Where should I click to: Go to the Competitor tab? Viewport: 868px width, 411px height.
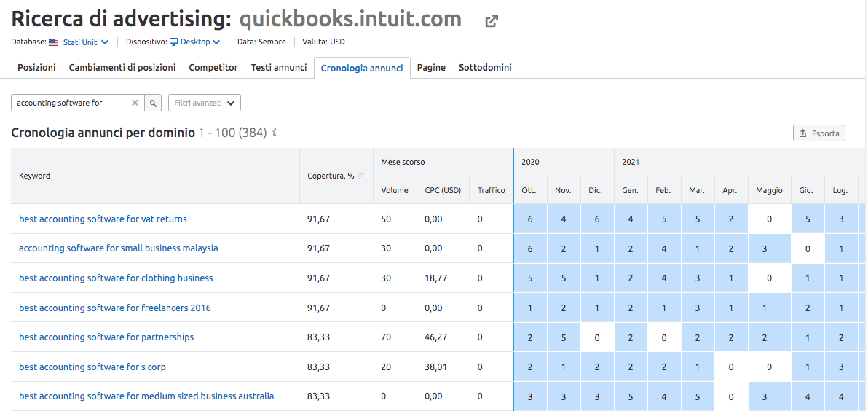[213, 68]
